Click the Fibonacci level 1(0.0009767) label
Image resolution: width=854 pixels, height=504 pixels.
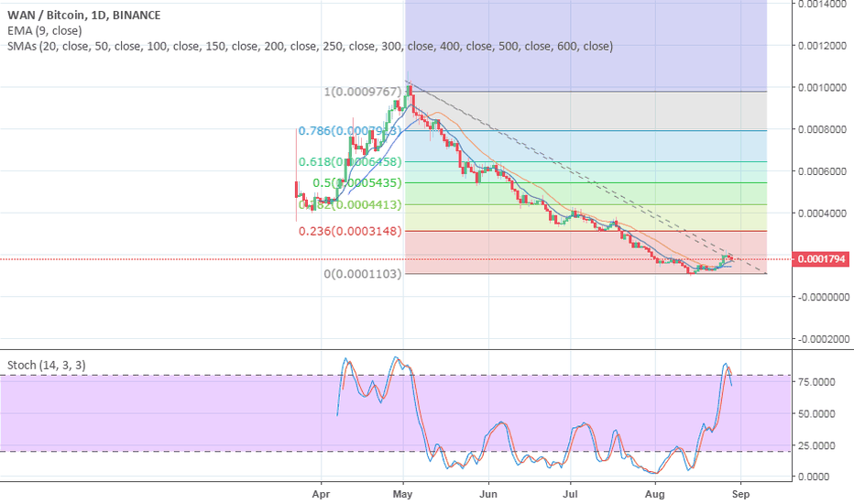pyautogui.click(x=363, y=92)
